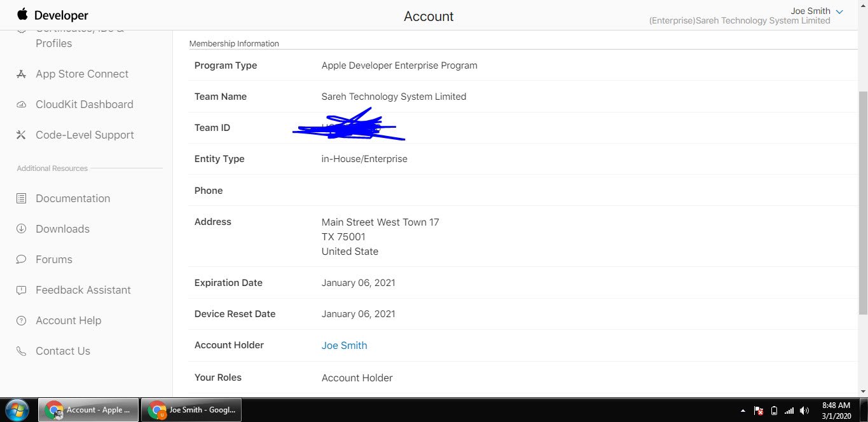Show hidden icons in system tray

(743, 411)
